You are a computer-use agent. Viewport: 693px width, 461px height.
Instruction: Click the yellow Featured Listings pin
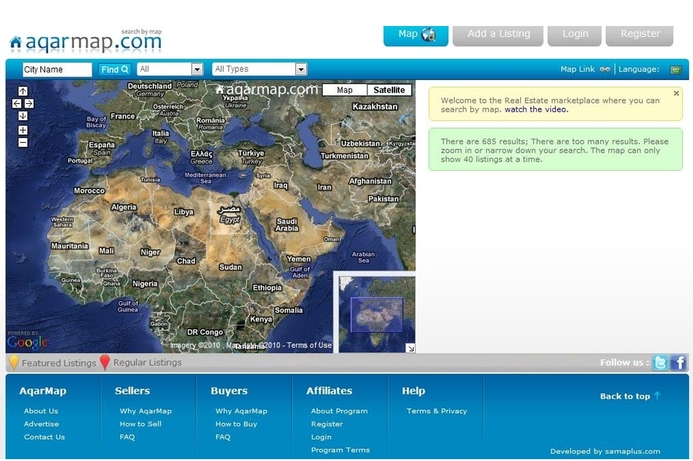click(14, 362)
